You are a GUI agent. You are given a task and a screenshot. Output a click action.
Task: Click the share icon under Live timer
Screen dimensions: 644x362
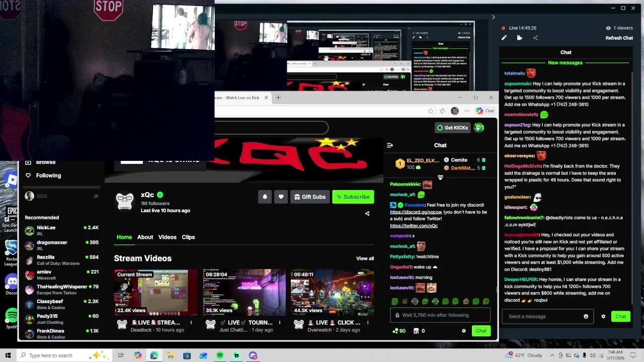coord(535,38)
